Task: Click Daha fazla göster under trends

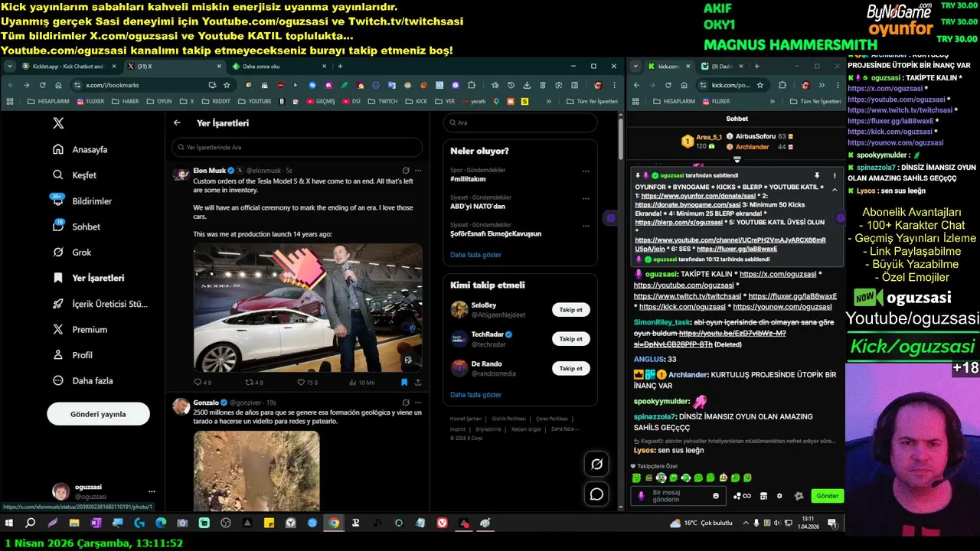Action: pos(475,255)
